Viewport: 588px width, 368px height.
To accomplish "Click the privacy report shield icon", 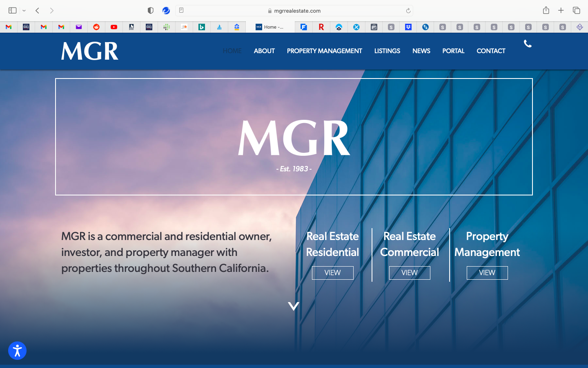I will 151,11.
